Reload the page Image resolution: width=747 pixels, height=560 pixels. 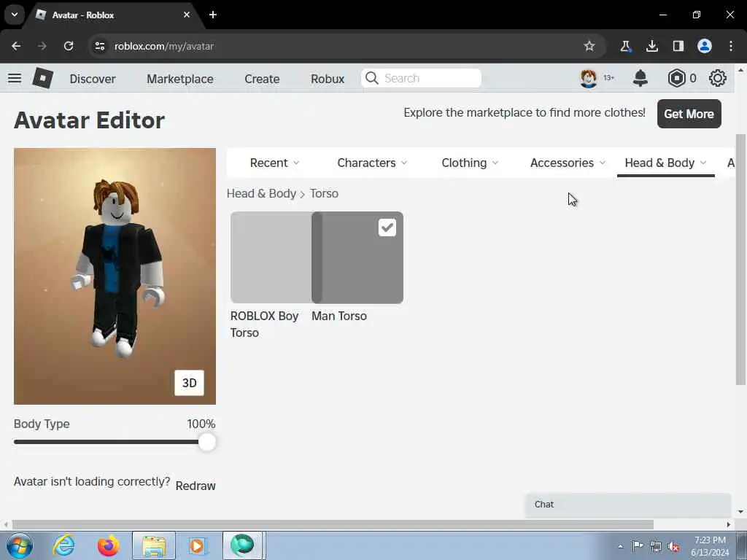(69, 46)
